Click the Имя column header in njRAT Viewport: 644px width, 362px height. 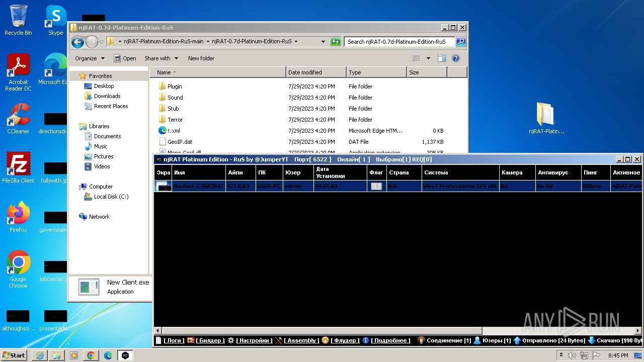[x=198, y=172]
